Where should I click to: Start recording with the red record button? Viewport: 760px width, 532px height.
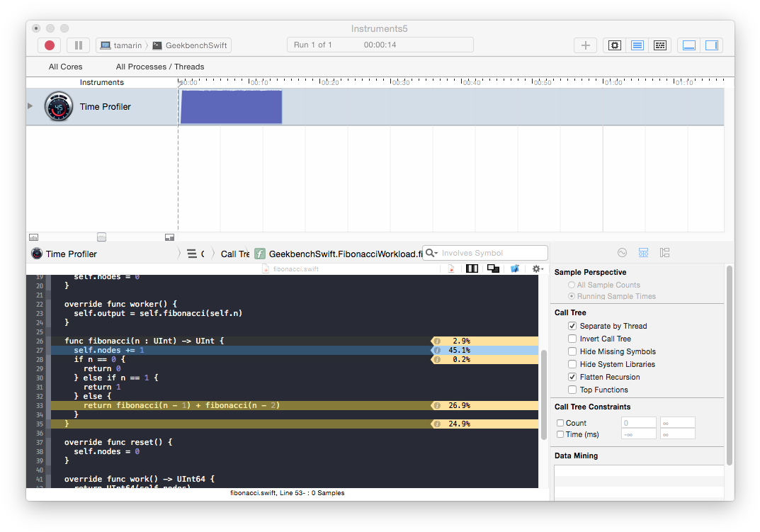pos(50,45)
